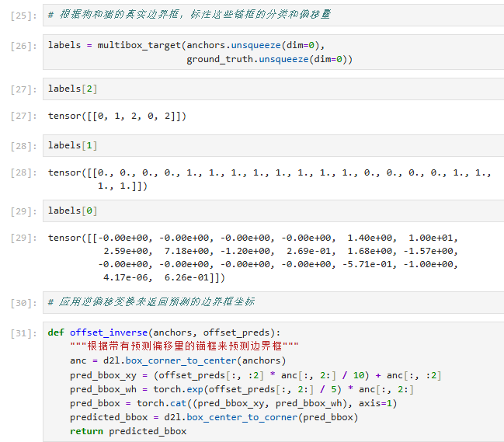Select the comment cell numbered 30
504x442 pixels.
[x=273, y=302]
